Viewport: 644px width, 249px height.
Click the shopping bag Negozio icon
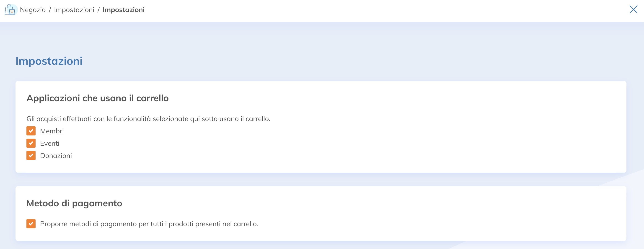point(10,10)
